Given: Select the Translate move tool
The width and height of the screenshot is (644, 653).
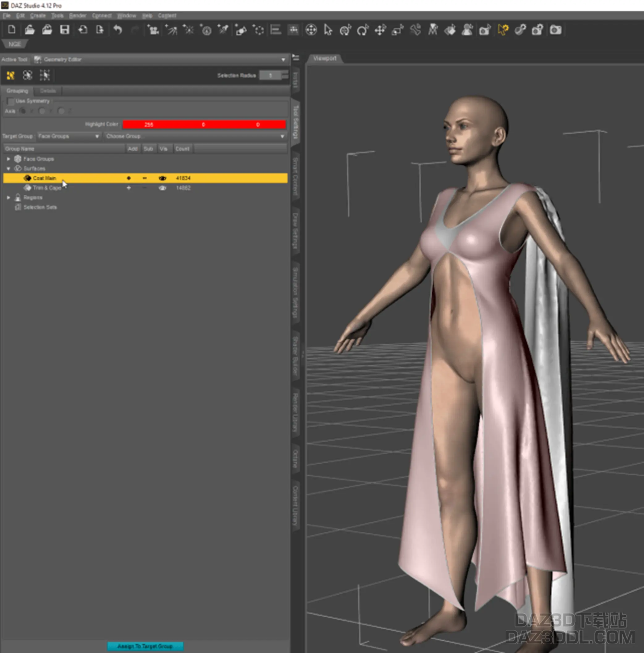Looking at the screenshot, I should (x=380, y=30).
